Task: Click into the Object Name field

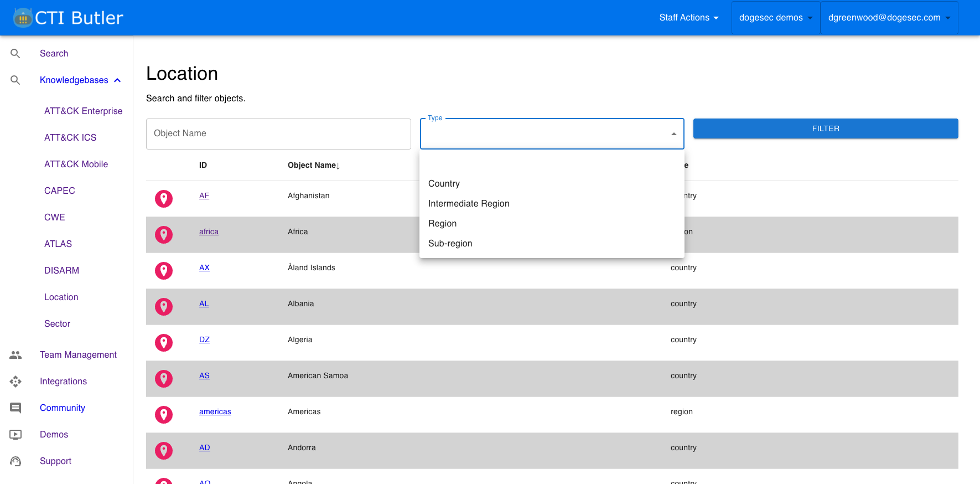Action: (278, 133)
